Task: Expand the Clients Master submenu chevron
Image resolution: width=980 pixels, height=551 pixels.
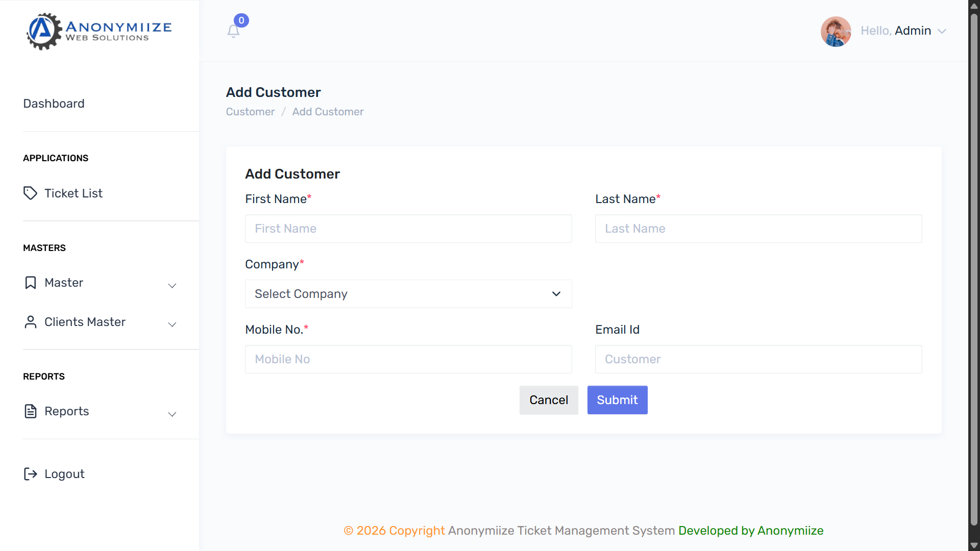Action: [172, 324]
